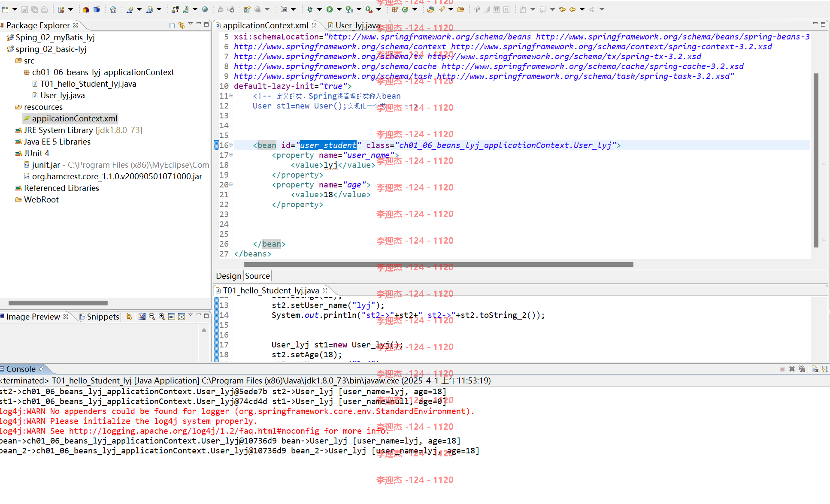Open the New file dropdown arrow
830x504 pixels.
click(x=15, y=9)
